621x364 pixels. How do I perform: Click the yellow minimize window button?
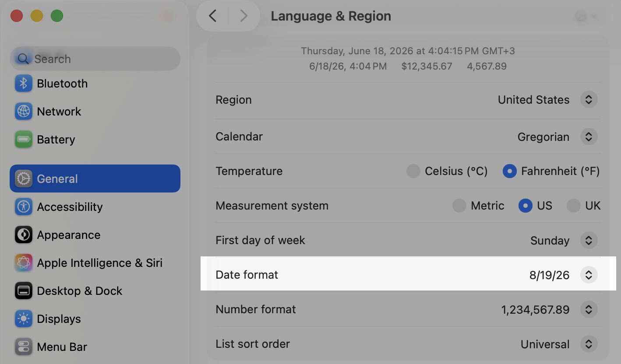pyautogui.click(x=37, y=16)
